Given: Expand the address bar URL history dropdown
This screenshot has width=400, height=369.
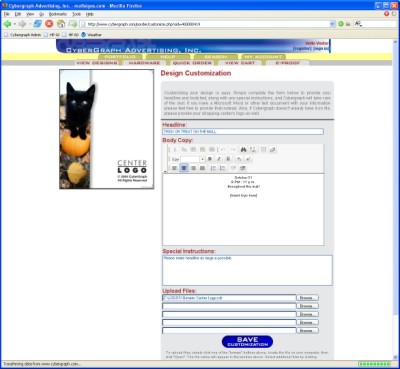Looking at the screenshot, I should (x=332, y=24).
